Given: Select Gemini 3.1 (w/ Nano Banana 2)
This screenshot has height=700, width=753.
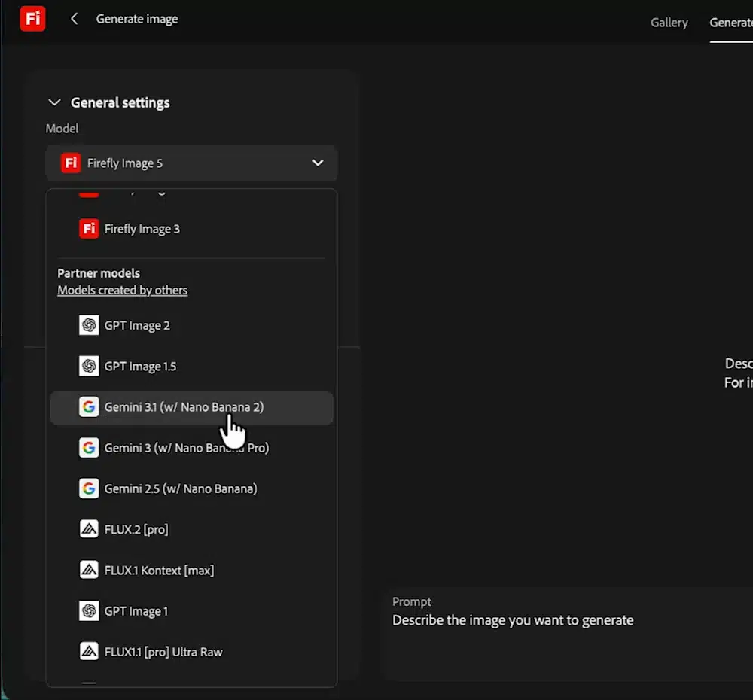Looking at the screenshot, I should click(x=191, y=408).
